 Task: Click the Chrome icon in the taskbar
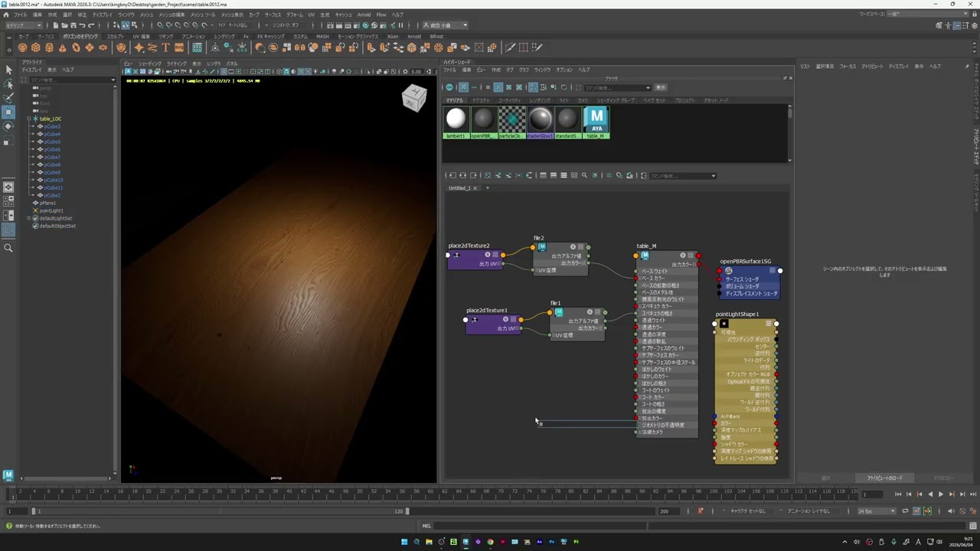pos(490,542)
